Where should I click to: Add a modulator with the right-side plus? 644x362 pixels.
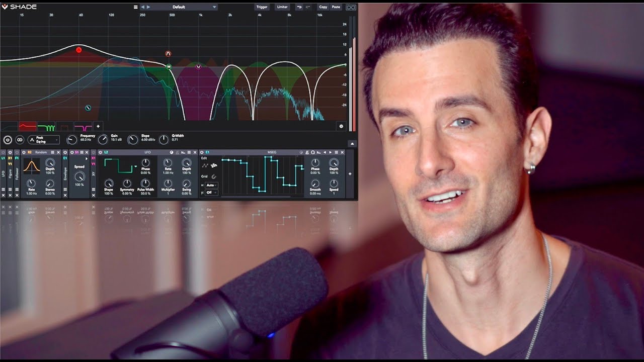point(350,174)
